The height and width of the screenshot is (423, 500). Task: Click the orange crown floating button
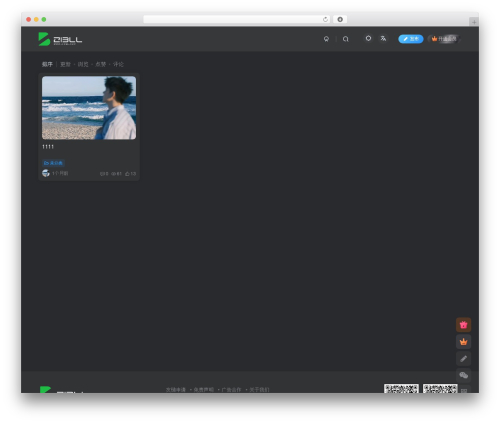pos(463,342)
